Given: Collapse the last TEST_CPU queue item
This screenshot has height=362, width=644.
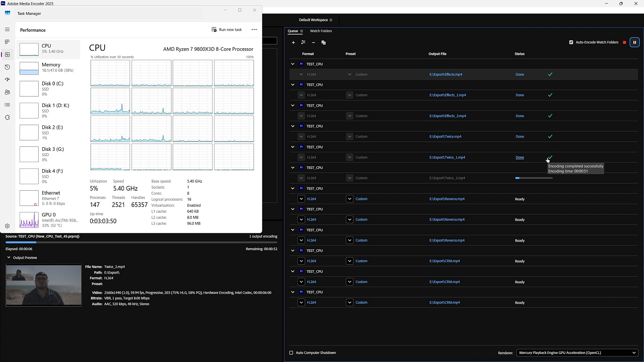Looking at the screenshot, I should (x=293, y=292).
